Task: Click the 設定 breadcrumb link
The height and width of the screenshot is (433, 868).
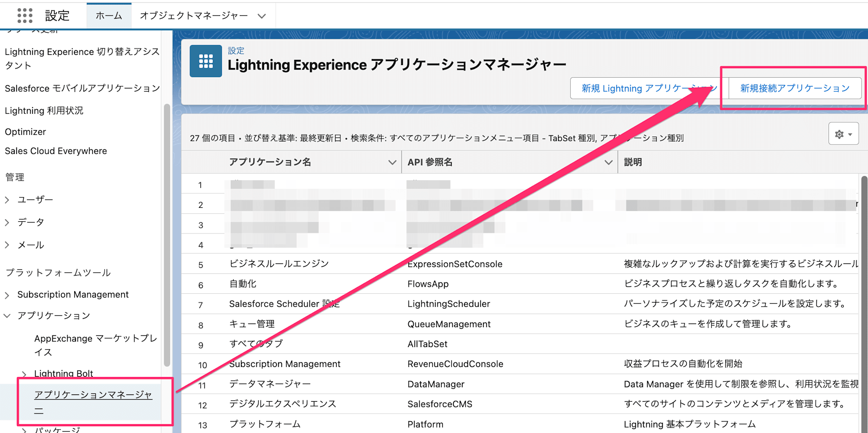Action: point(236,51)
